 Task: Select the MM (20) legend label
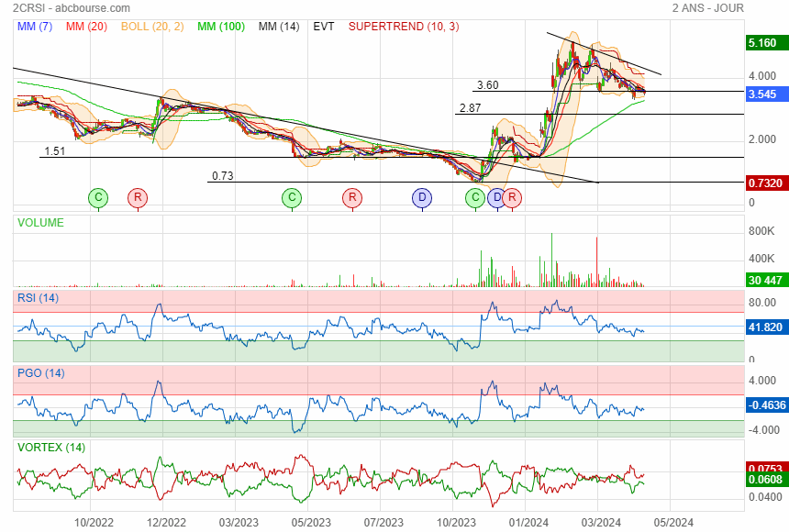(86, 27)
